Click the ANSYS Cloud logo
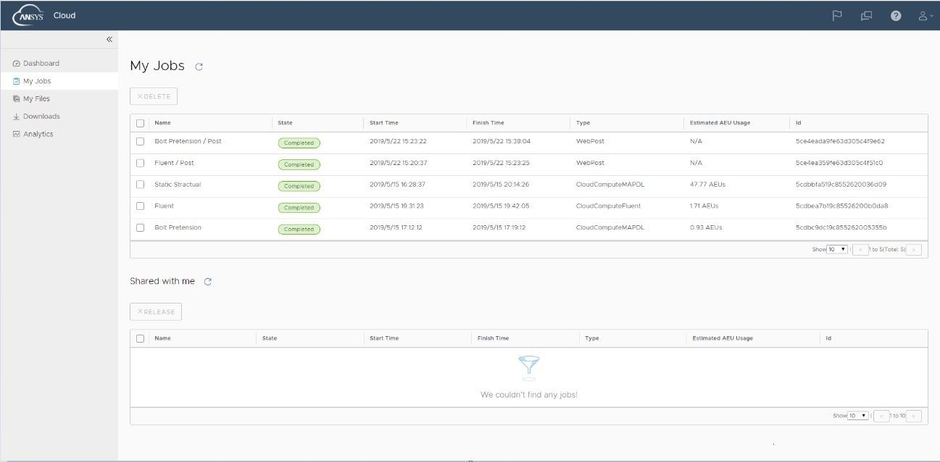 pos(28,15)
